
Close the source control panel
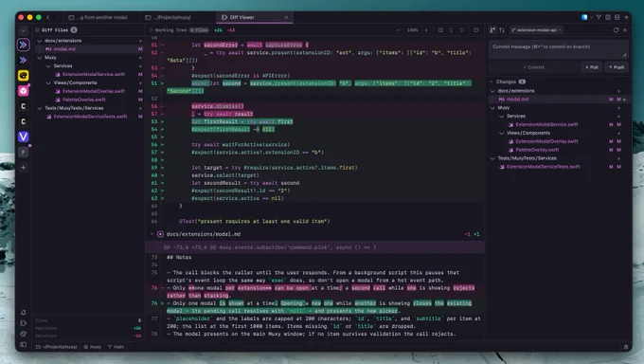[x=625, y=30]
